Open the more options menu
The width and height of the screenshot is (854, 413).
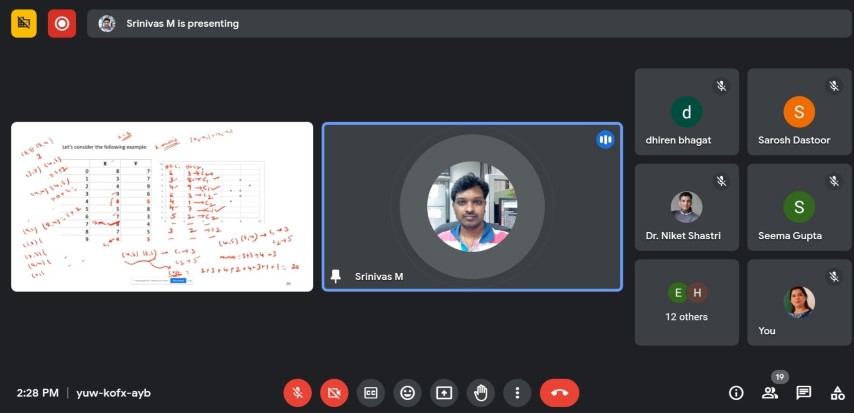coord(517,393)
